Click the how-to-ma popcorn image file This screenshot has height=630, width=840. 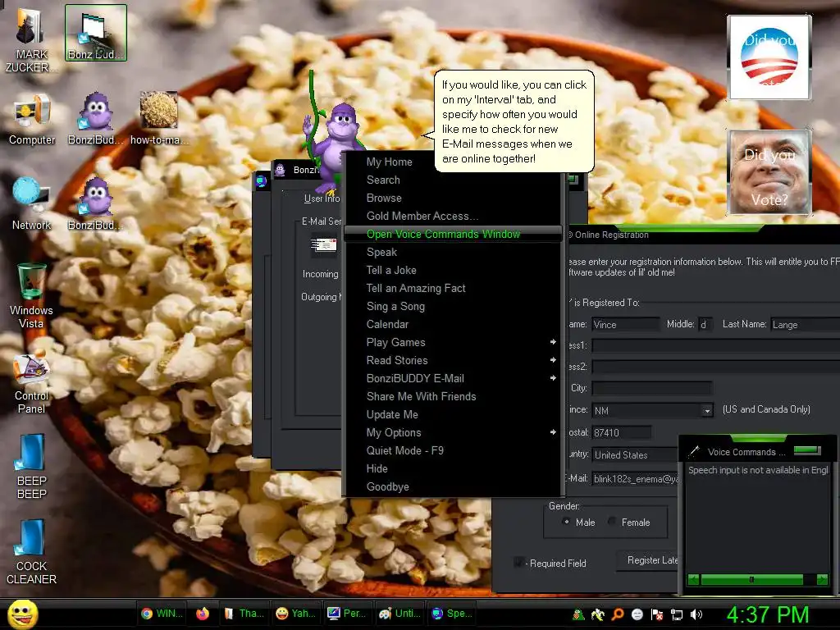coord(158,118)
